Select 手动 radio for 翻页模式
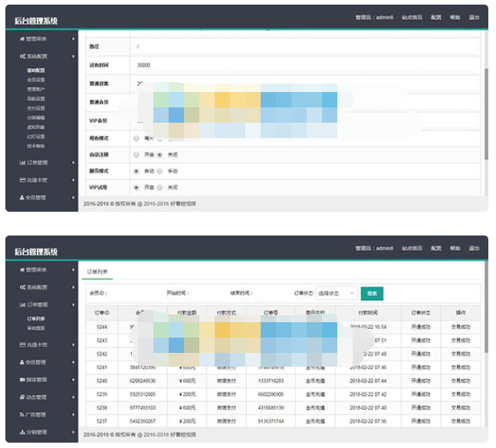Screen dimensions: 496x448 coord(159,171)
